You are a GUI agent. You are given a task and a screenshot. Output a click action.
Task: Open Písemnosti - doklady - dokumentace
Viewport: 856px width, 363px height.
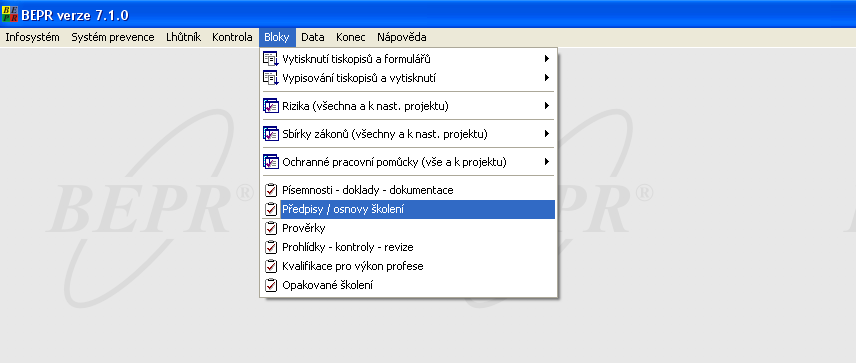pos(408,190)
